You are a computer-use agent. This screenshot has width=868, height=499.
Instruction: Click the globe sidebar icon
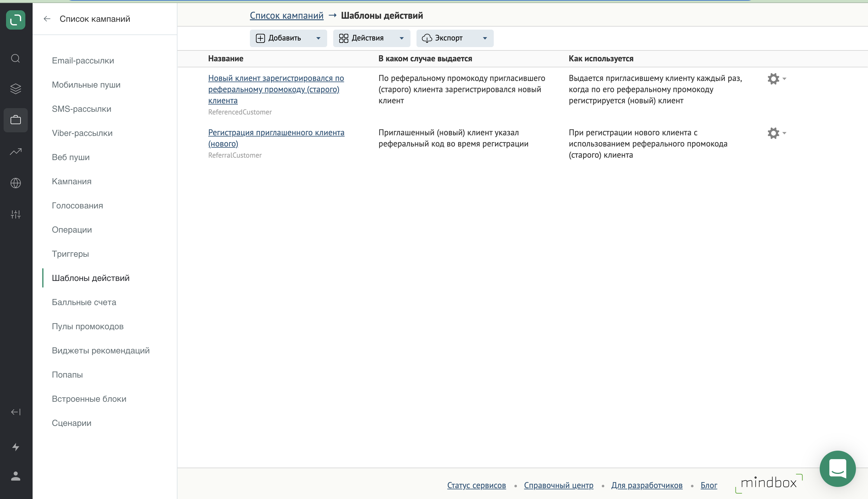click(16, 183)
